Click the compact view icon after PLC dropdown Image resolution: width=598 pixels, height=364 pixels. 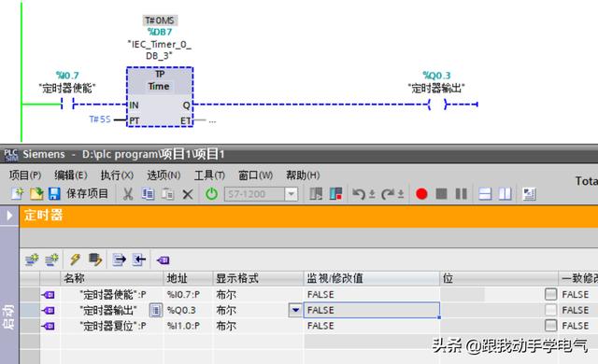click(x=316, y=194)
